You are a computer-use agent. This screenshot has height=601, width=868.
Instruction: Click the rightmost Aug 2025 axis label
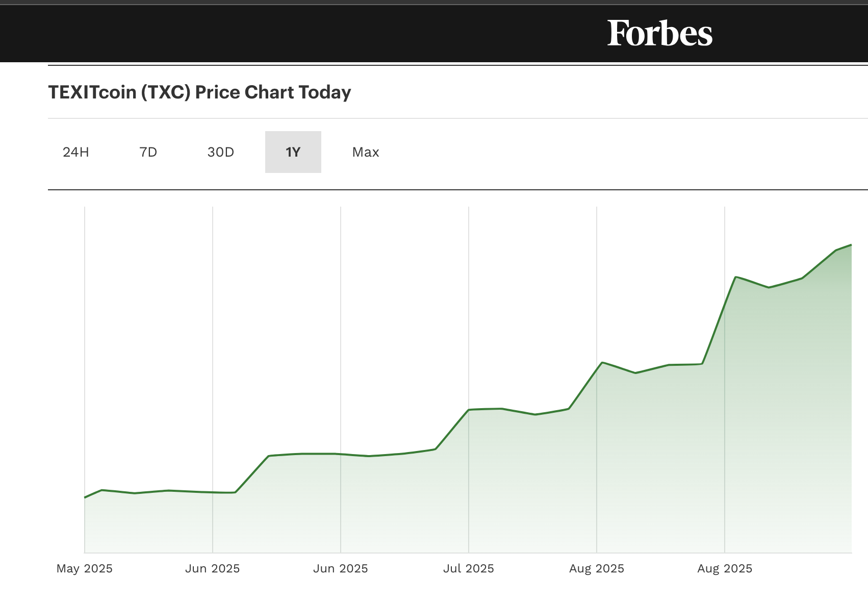point(725,568)
